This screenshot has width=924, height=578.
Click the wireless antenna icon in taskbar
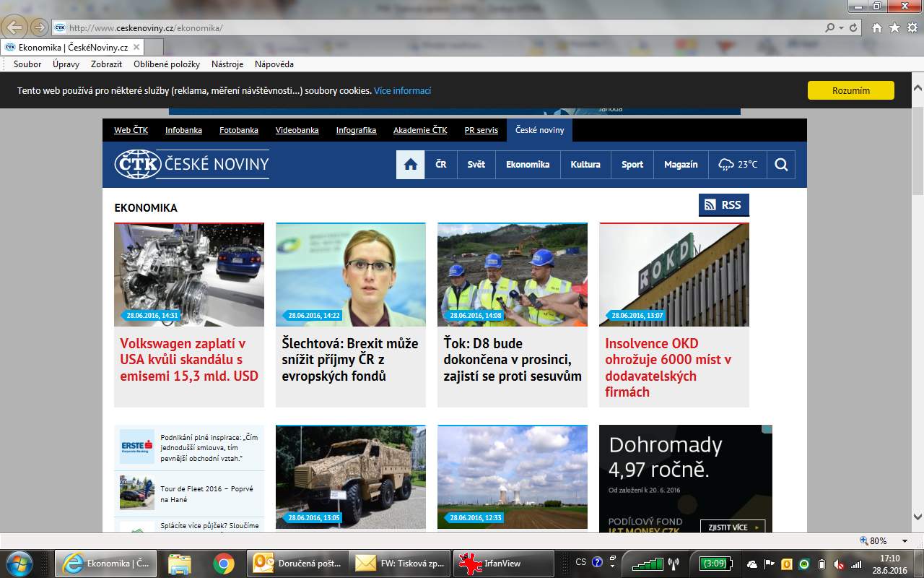[673, 564]
